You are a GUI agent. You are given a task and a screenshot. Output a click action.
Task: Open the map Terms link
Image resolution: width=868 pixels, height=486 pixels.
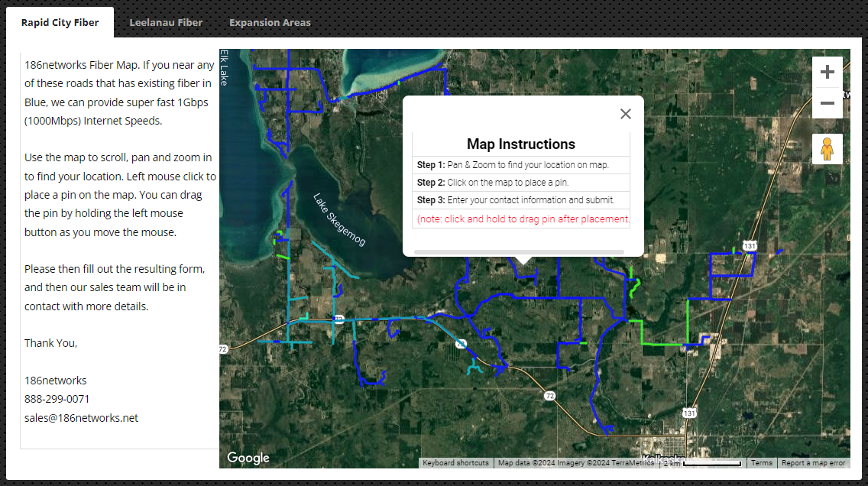click(x=762, y=463)
